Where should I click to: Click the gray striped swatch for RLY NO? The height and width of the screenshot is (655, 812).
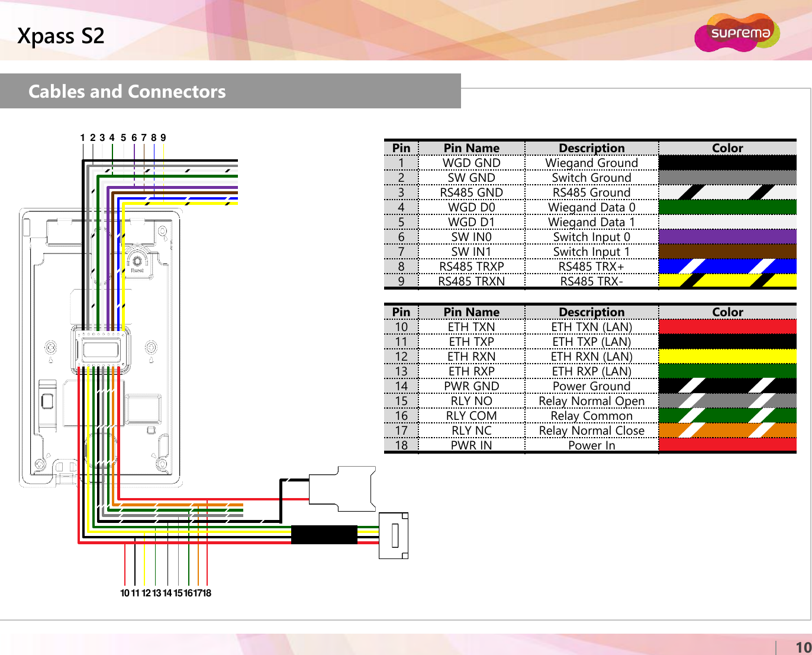727,401
